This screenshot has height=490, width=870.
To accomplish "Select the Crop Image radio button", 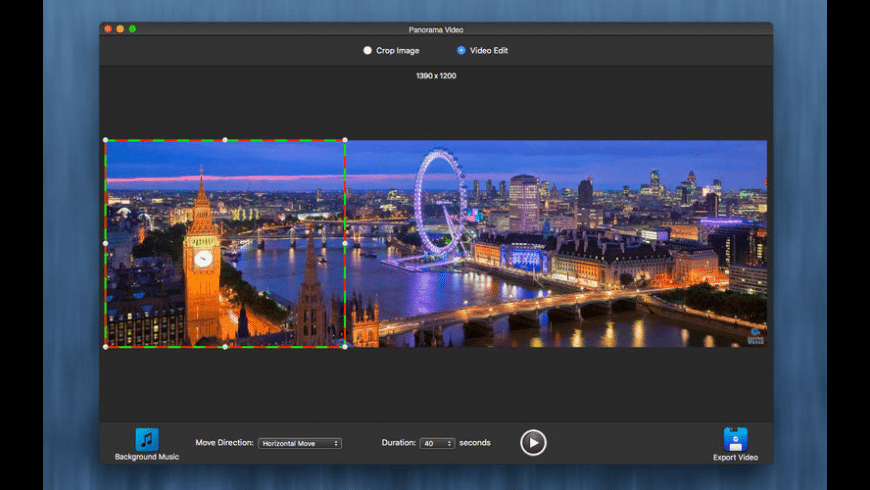I will click(x=367, y=50).
